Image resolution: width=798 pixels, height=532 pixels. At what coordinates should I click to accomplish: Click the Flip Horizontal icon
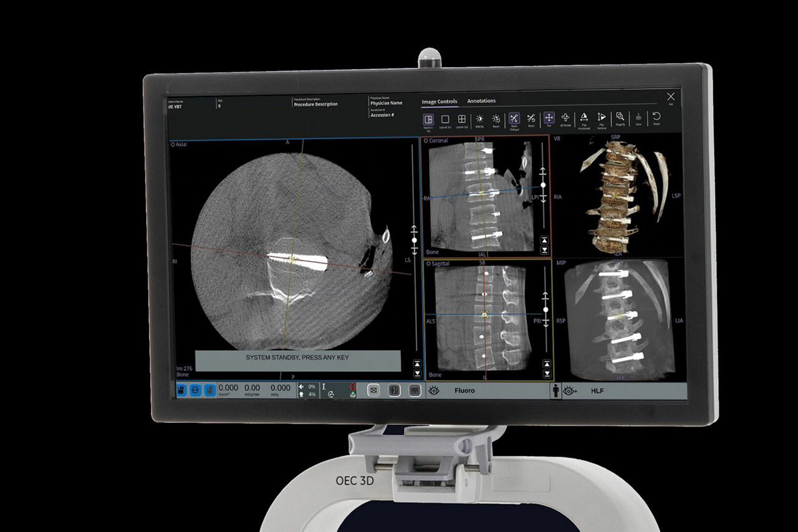click(584, 118)
